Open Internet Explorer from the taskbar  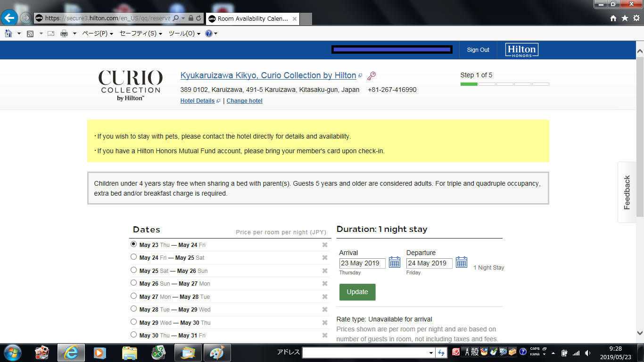click(71, 352)
